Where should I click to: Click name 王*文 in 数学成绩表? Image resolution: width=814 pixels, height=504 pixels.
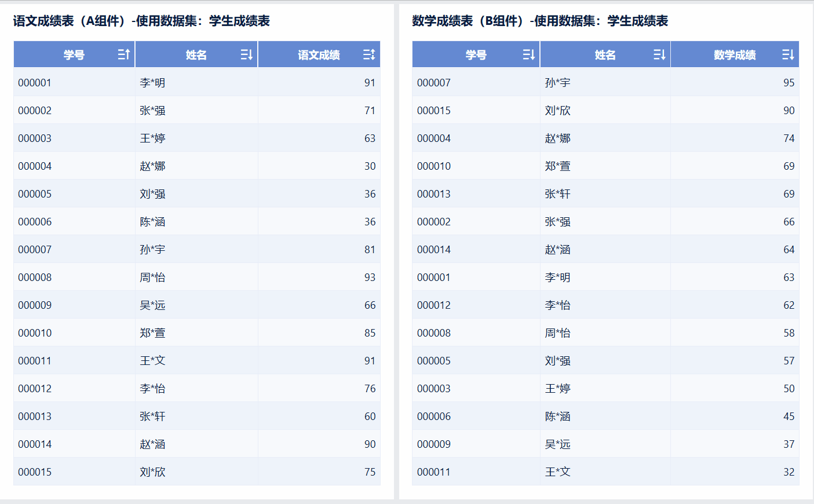557,472
